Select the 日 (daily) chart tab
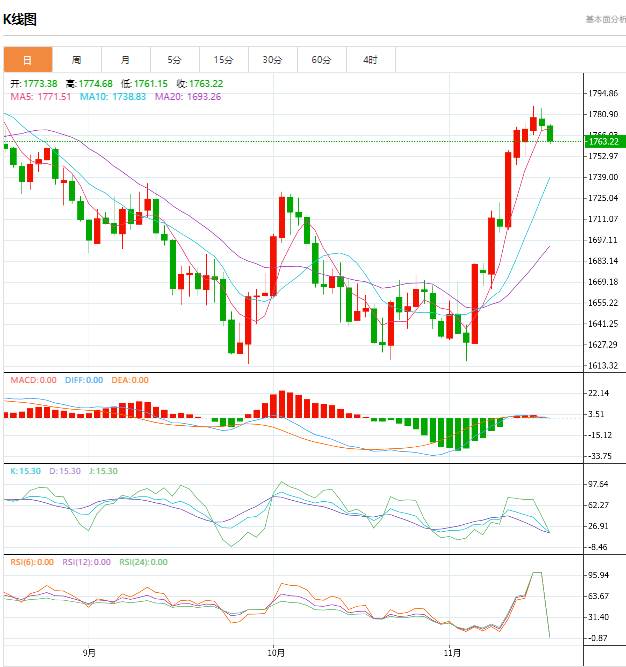 tap(28, 60)
